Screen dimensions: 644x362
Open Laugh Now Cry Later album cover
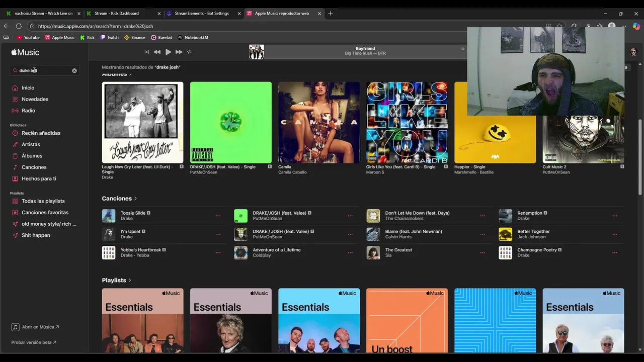142,123
